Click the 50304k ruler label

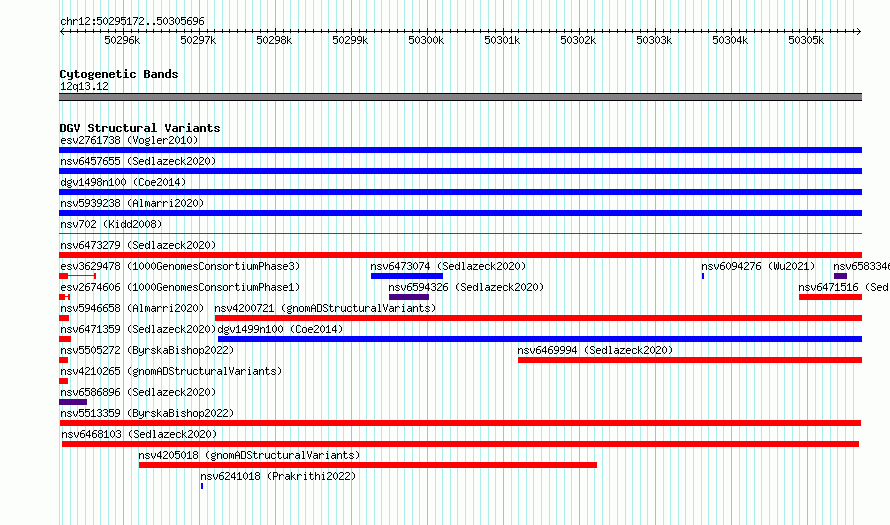point(730,40)
